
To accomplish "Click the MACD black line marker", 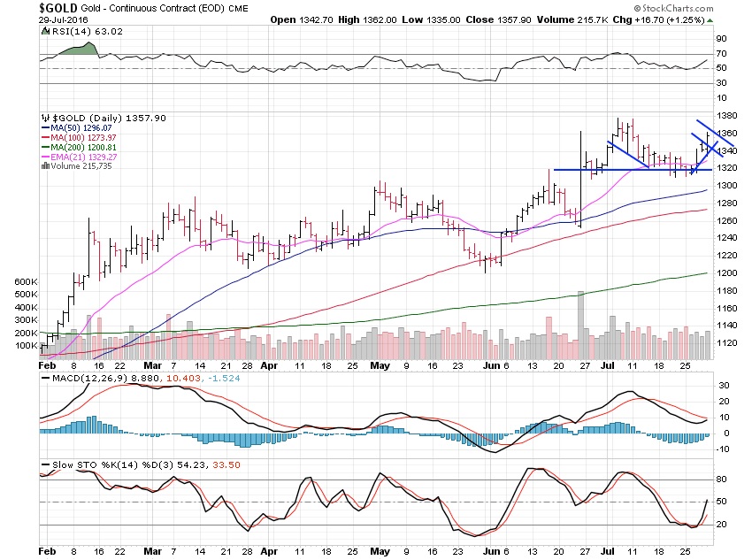I will [x=46, y=379].
